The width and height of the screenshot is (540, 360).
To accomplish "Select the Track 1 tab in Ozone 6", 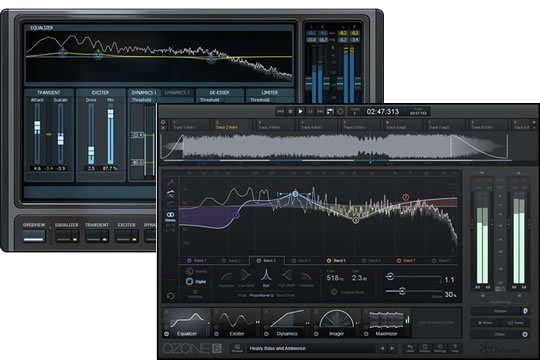I will [x=190, y=125].
